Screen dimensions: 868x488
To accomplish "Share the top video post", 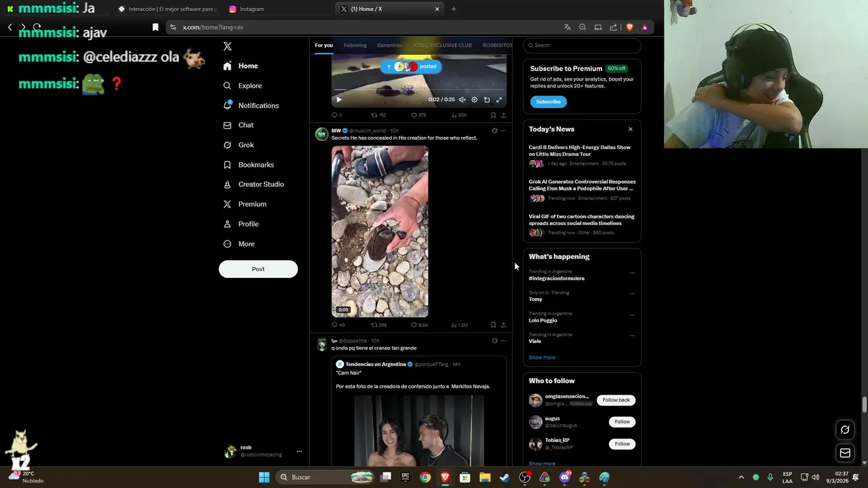I will [x=503, y=115].
